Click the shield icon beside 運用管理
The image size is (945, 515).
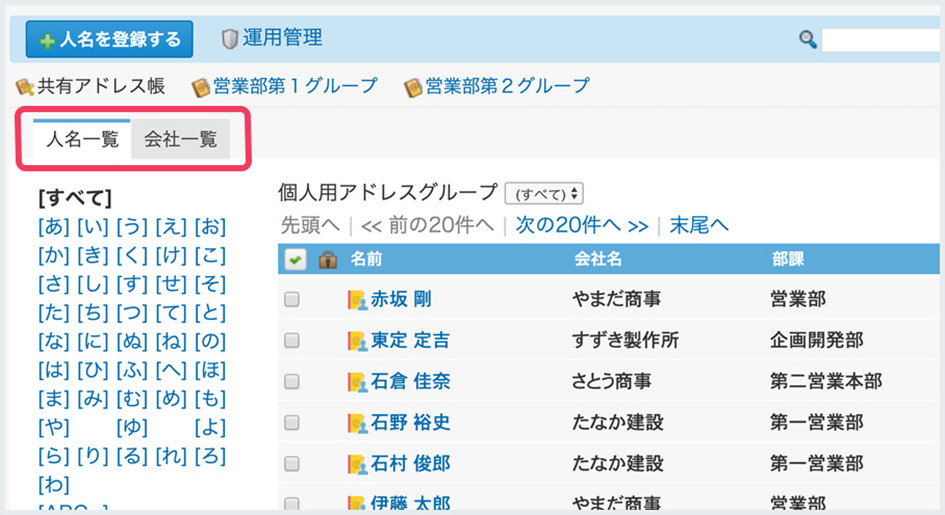230,39
